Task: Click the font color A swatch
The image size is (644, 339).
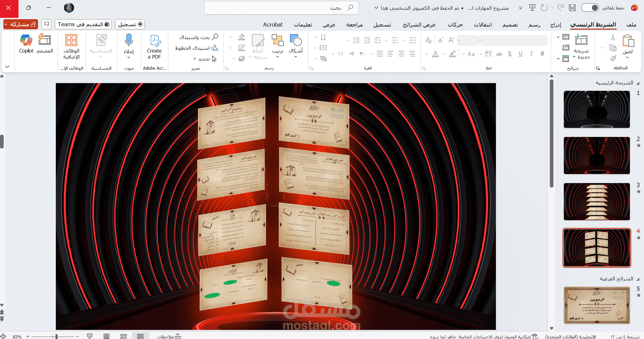Action: (435, 54)
